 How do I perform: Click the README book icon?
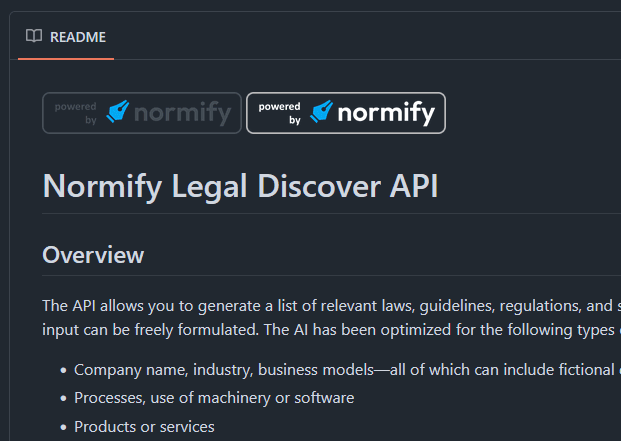[34, 36]
